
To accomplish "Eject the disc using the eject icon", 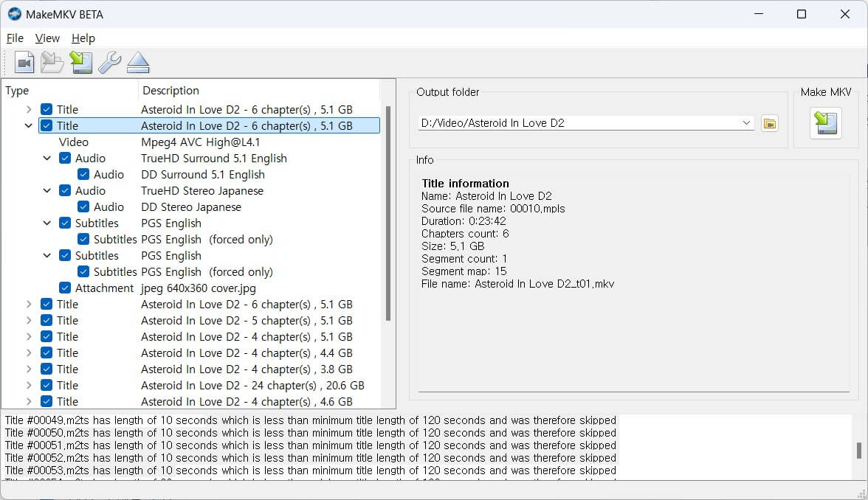I will pos(138,63).
